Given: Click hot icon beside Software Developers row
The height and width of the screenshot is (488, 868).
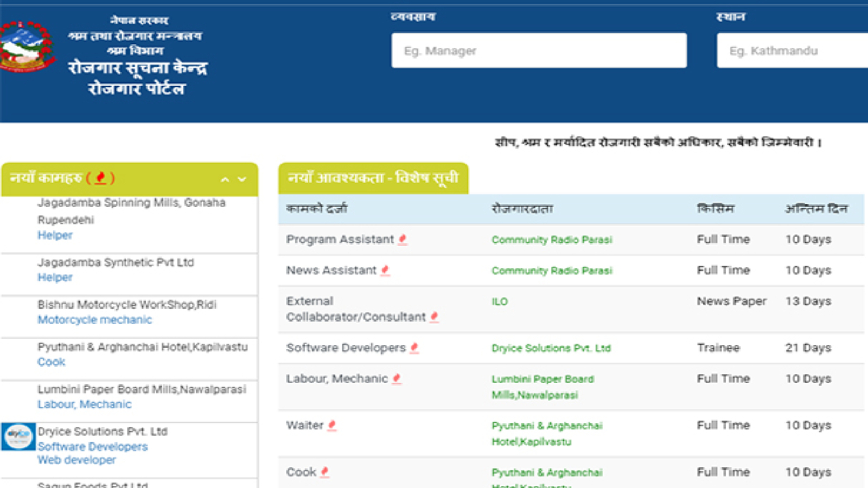Looking at the screenshot, I should click(414, 348).
